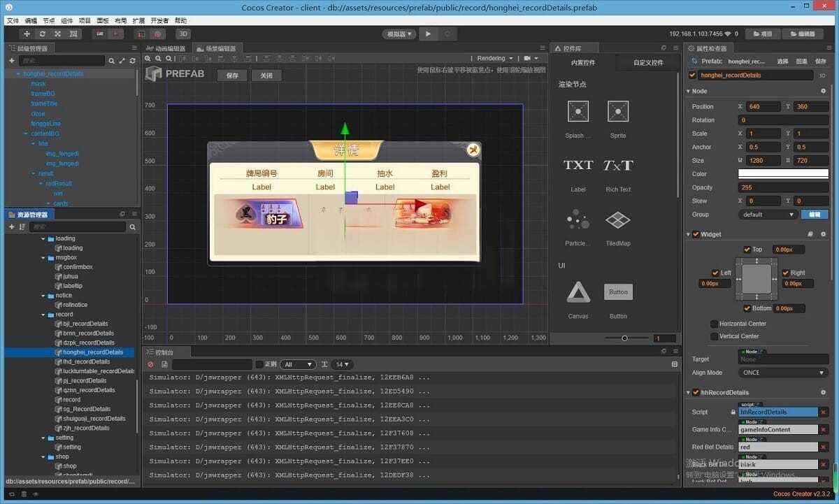Uncheck the Widget Top alignment checkbox
This screenshot has width=839, height=504.
click(x=747, y=250)
